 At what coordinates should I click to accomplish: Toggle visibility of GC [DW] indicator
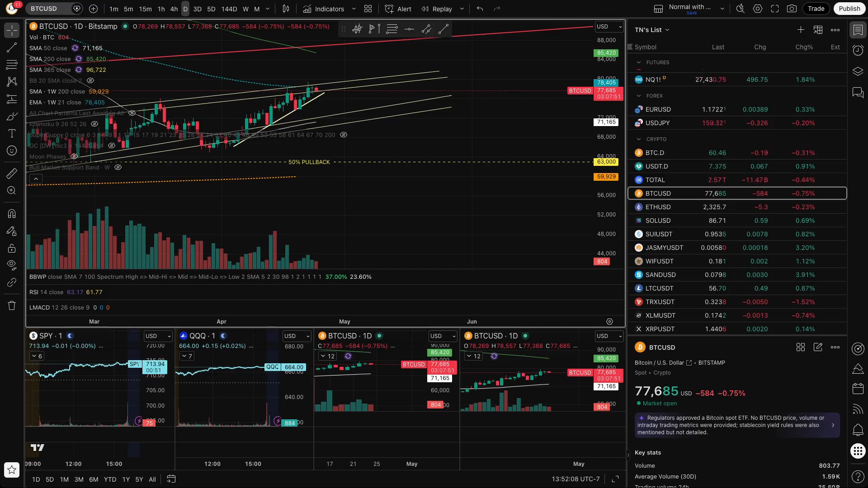(112, 145)
